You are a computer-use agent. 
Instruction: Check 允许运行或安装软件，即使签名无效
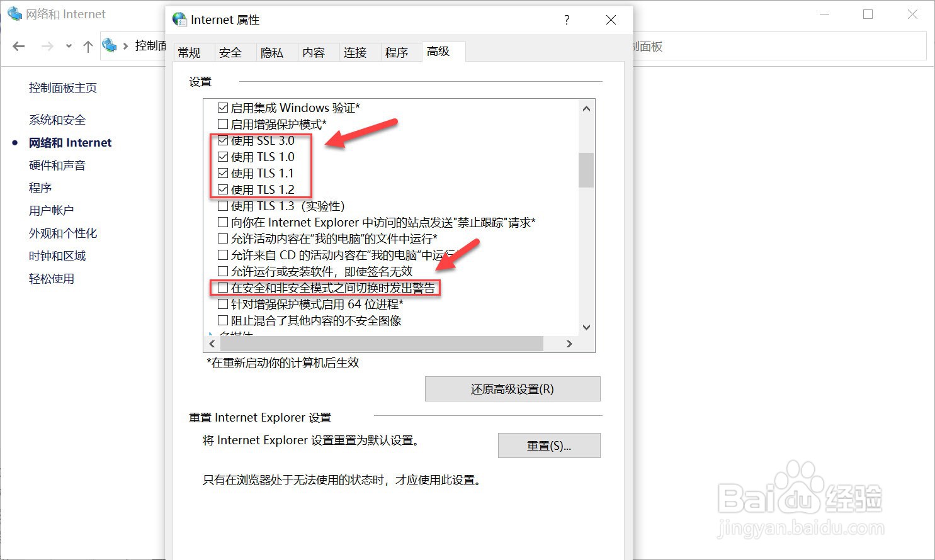(223, 271)
